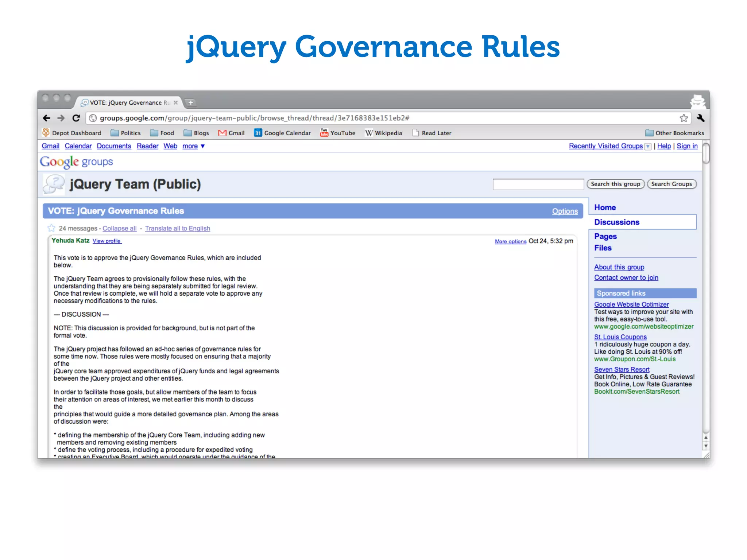Screen dimensions: 747x560
Task: Open More options for Yehuda Katz message
Action: (510, 241)
